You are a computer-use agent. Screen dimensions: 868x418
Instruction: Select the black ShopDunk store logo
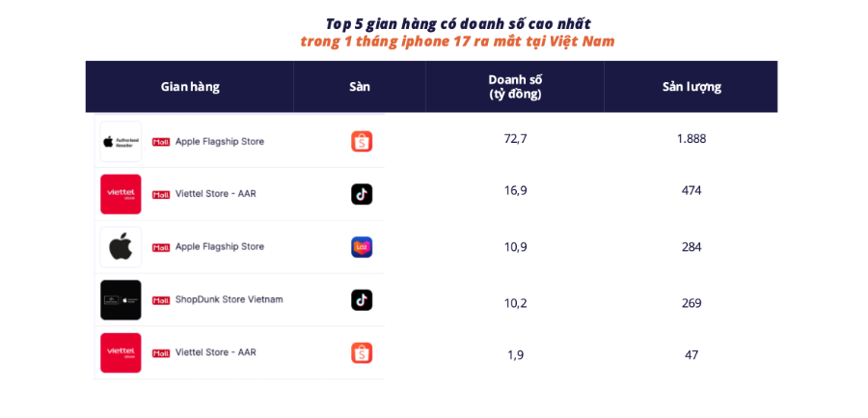[x=121, y=300]
